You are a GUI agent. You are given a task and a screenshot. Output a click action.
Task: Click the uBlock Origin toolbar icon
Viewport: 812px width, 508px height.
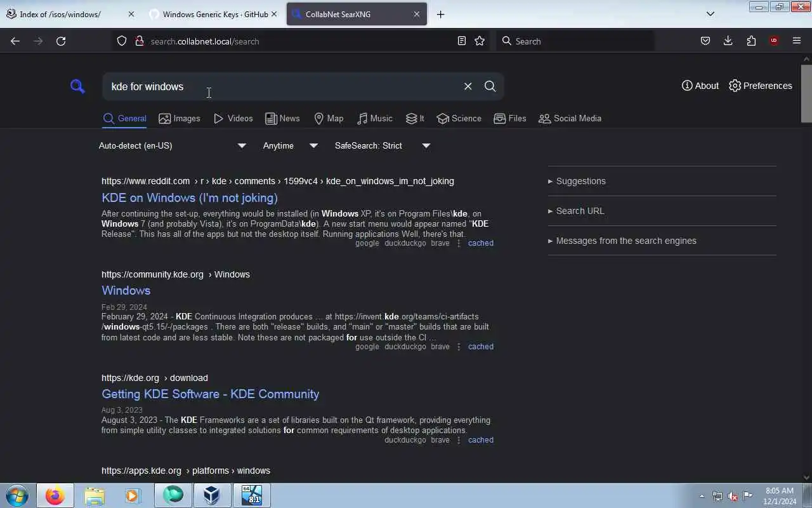[x=773, y=41]
